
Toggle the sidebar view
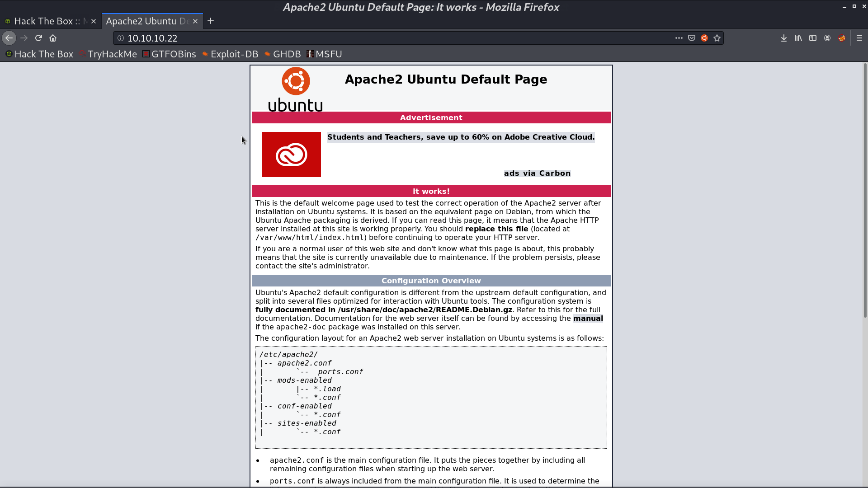[813, 38]
